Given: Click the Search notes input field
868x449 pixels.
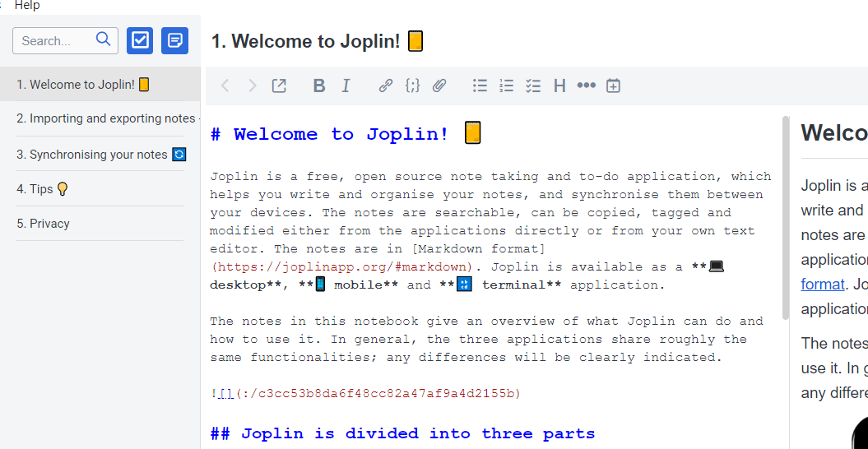Looking at the screenshot, I should tap(65, 41).
